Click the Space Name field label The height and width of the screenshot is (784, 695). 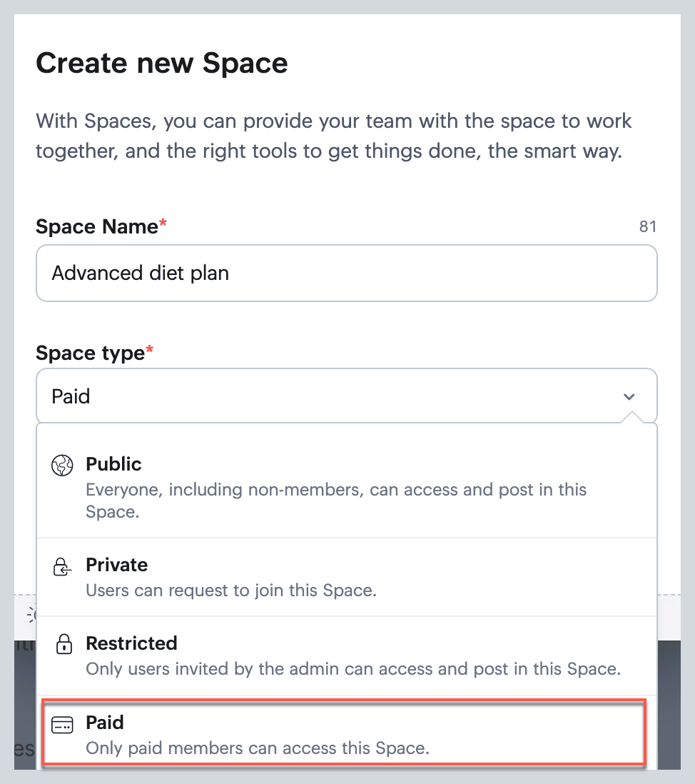click(97, 227)
